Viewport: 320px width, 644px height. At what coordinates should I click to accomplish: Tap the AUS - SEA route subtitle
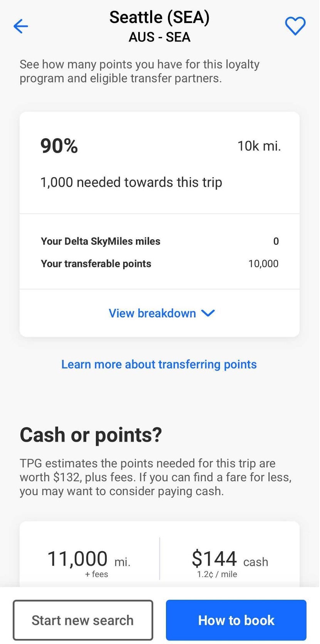pyautogui.click(x=159, y=37)
